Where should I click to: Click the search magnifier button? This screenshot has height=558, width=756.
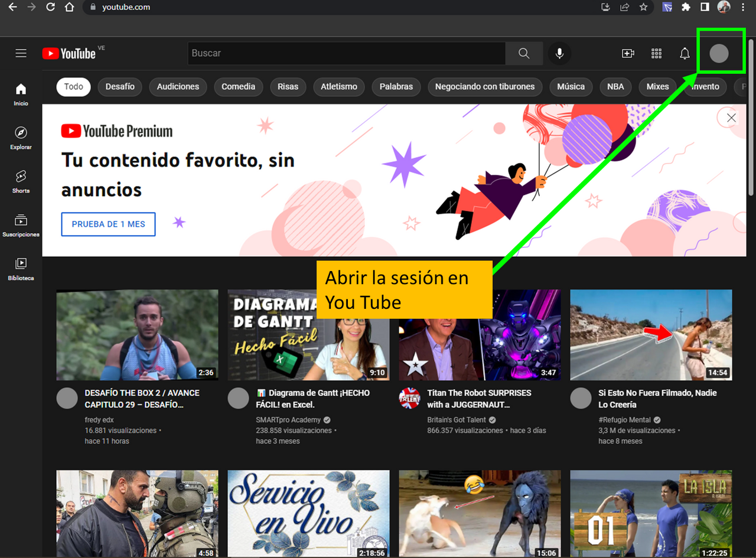[524, 53]
